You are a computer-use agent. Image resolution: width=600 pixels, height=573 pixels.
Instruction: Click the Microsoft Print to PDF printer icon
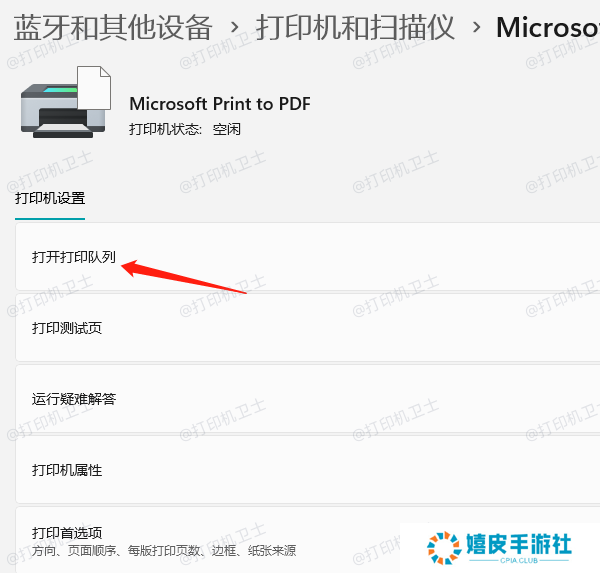pyautogui.click(x=66, y=102)
